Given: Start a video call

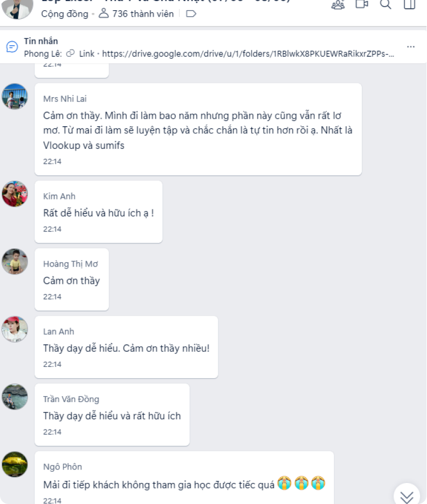Looking at the screenshot, I should 362,4.
